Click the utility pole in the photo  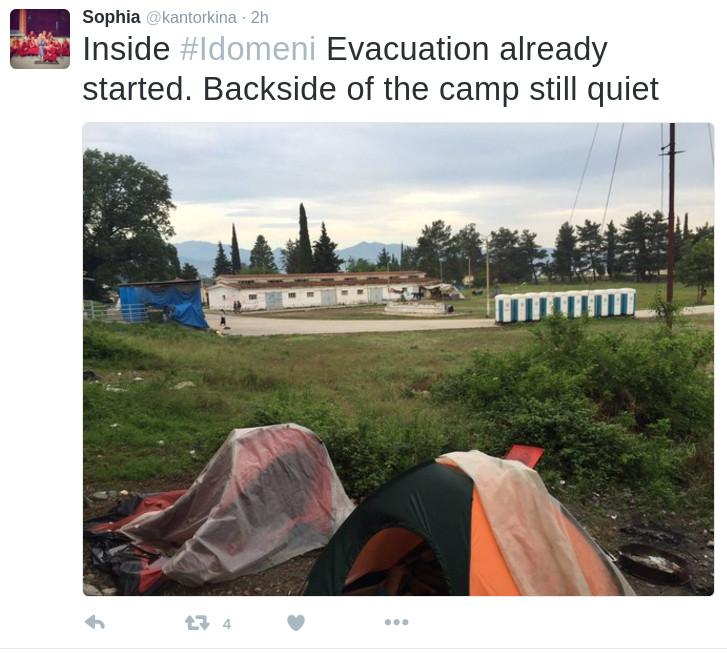click(x=671, y=213)
